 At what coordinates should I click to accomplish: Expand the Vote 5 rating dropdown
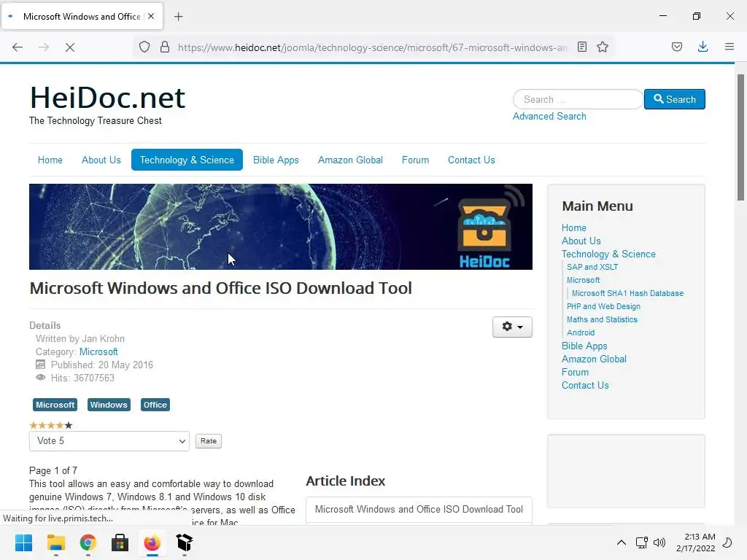109,441
